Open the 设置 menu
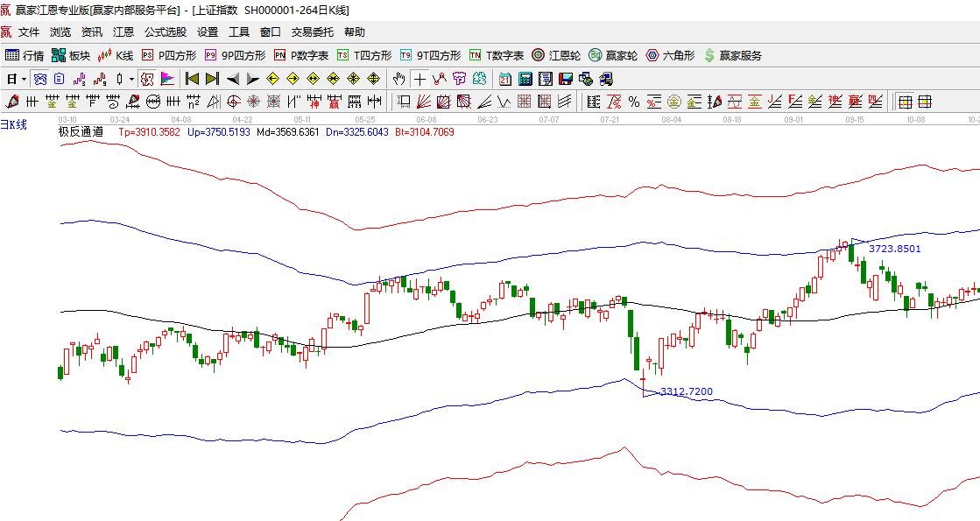Image resolution: width=980 pixels, height=521 pixels. [x=208, y=32]
